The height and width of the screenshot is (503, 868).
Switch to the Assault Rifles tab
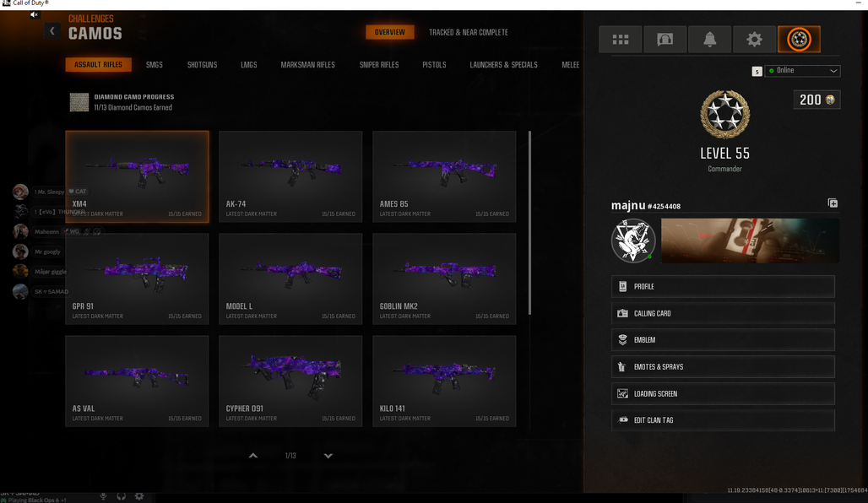point(99,65)
